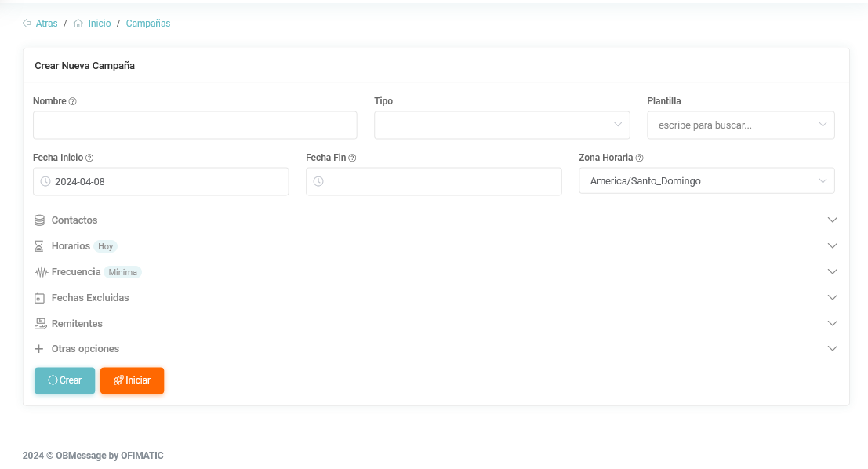This screenshot has height=469, width=868.
Task: Open the Plantilla search dropdown
Action: pos(740,125)
